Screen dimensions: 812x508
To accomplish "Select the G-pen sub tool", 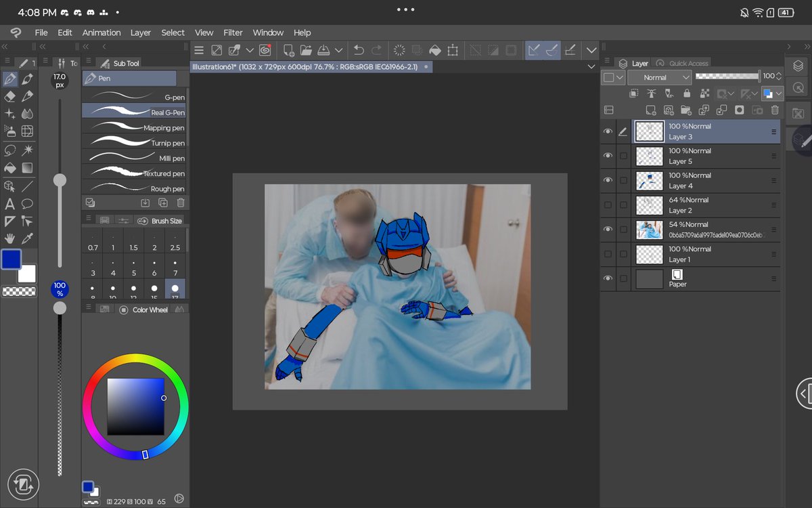I will tap(134, 97).
